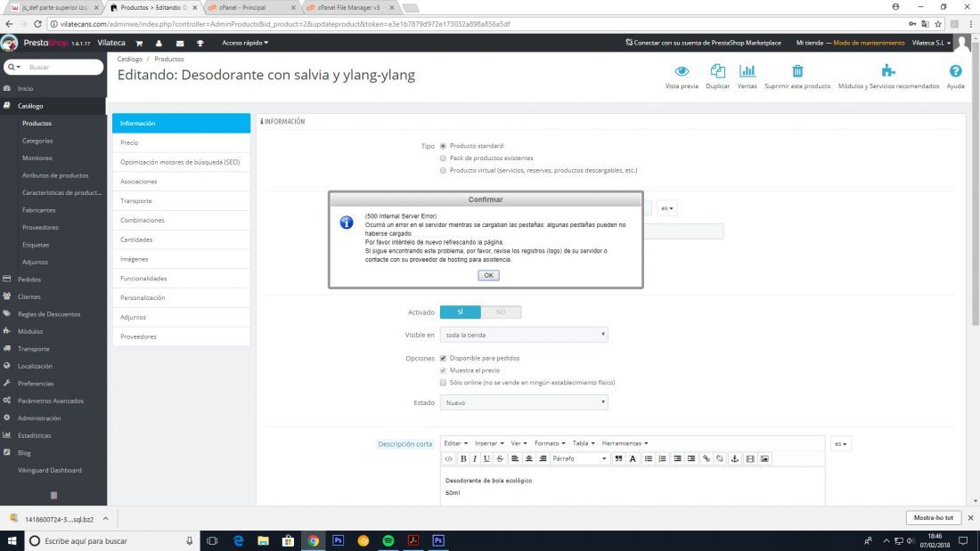This screenshot has width=980, height=551.
Task: Insert video media in editor
Action: (x=750, y=458)
